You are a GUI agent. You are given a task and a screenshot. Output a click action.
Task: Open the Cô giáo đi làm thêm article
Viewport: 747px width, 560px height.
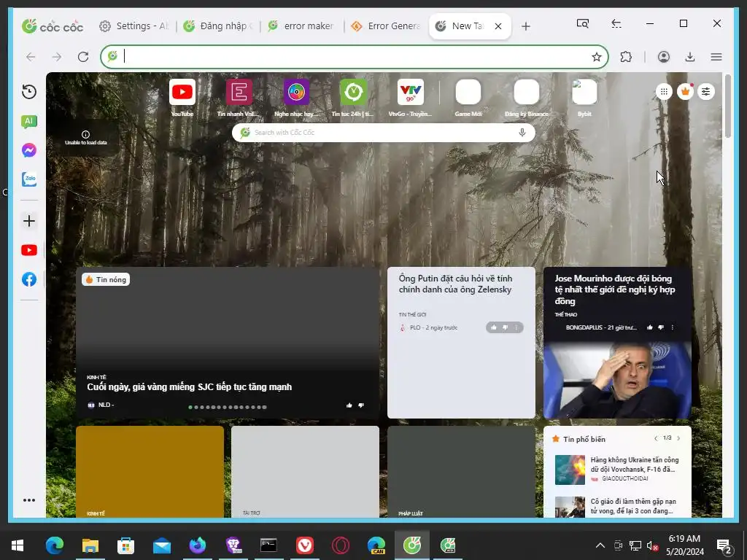(x=617, y=507)
